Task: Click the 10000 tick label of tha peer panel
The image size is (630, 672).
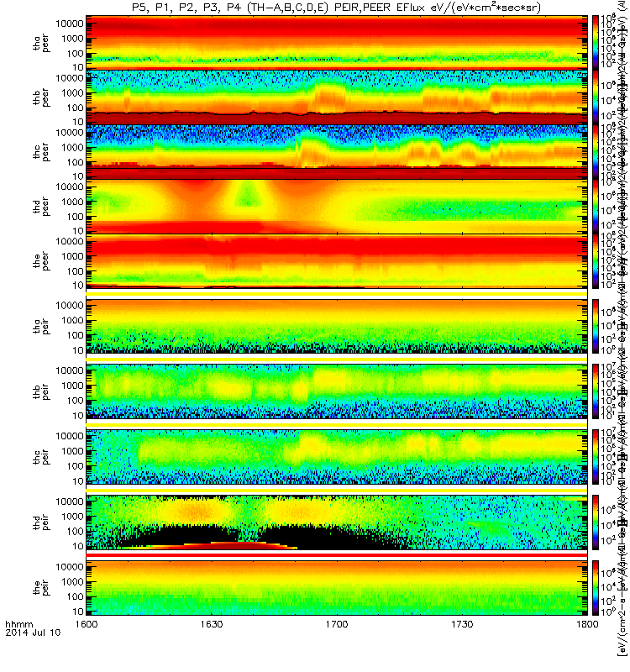Action: [x=69, y=24]
